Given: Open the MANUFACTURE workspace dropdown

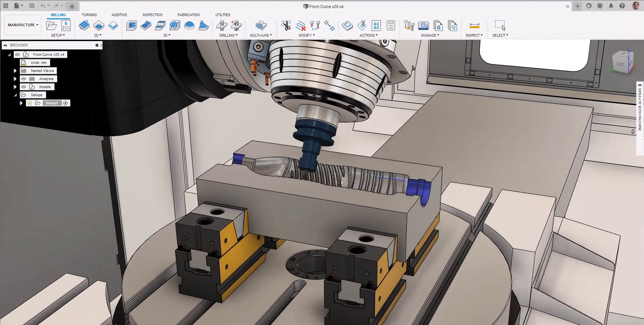Looking at the screenshot, I should click(x=23, y=25).
